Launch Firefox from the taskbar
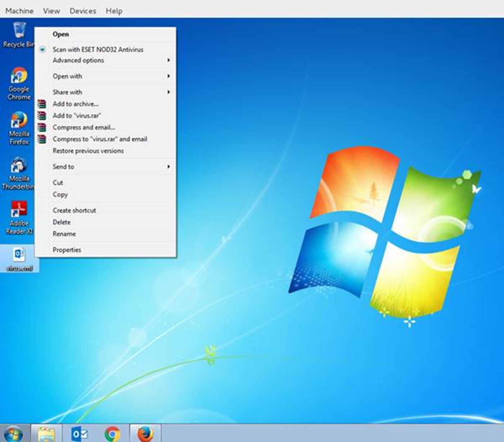 tap(145, 433)
